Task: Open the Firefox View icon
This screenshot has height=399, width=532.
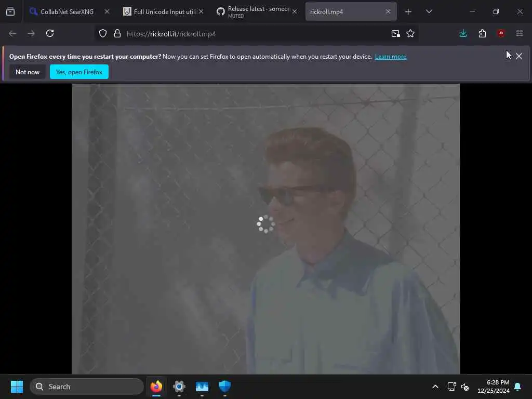Action: coord(10,12)
